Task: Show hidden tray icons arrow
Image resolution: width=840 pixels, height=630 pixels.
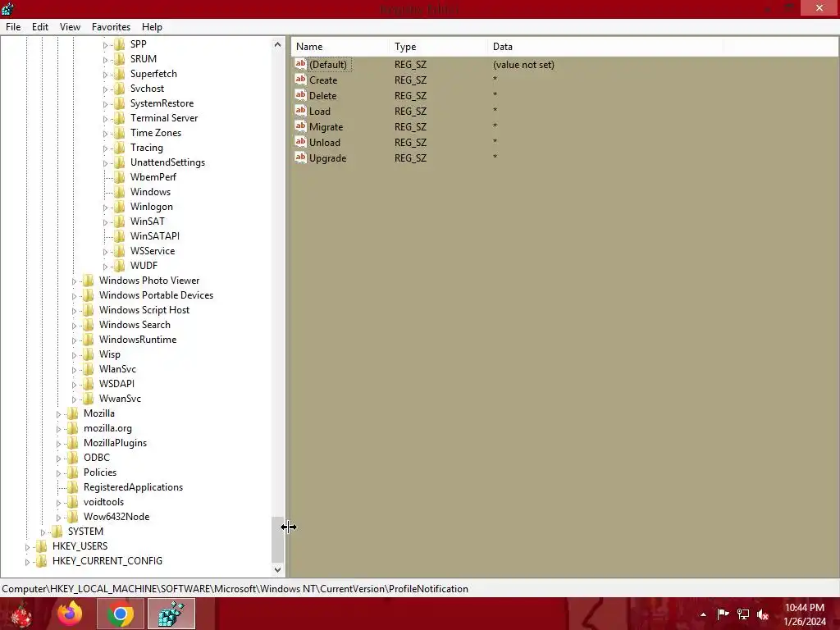Action: tap(703, 614)
